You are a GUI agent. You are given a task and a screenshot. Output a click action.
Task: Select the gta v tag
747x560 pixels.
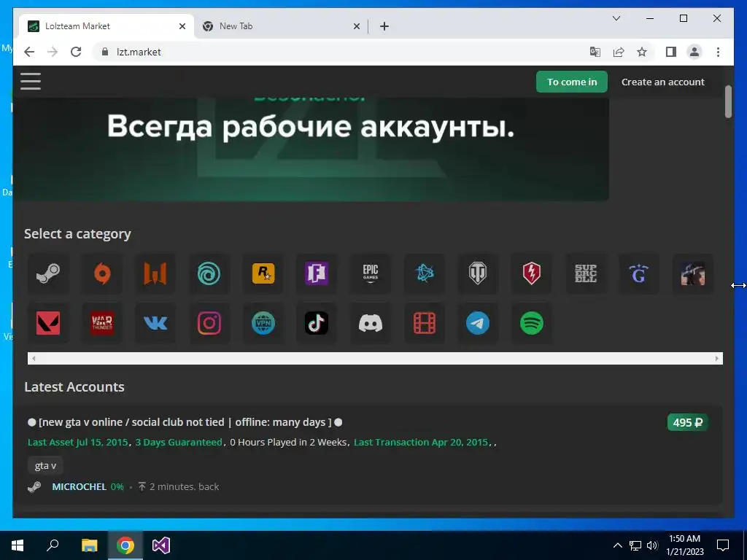pyautogui.click(x=45, y=466)
